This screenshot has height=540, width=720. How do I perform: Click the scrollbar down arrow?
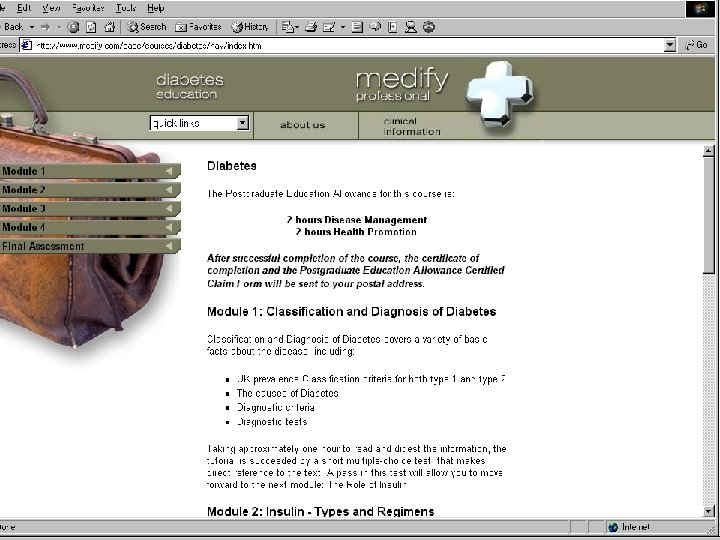click(709, 511)
